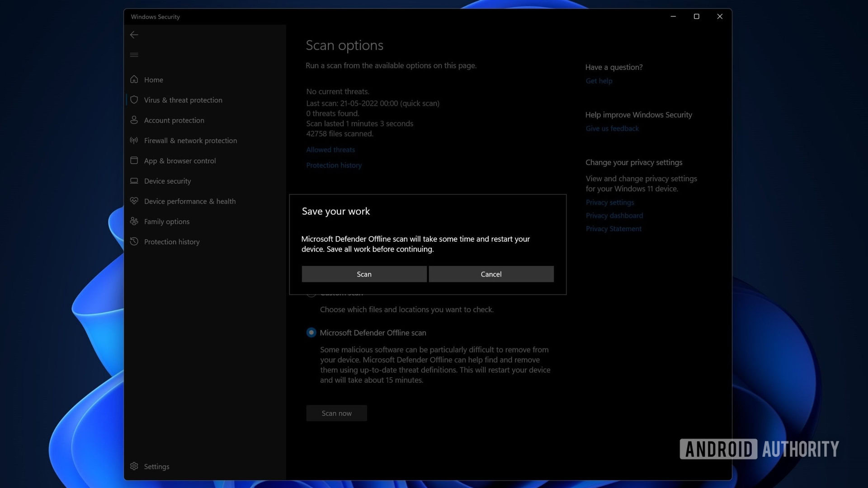Viewport: 868px width, 488px height.
Task: Expand the sidebar navigation hamburger menu
Action: pyautogui.click(x=134, y=55)
